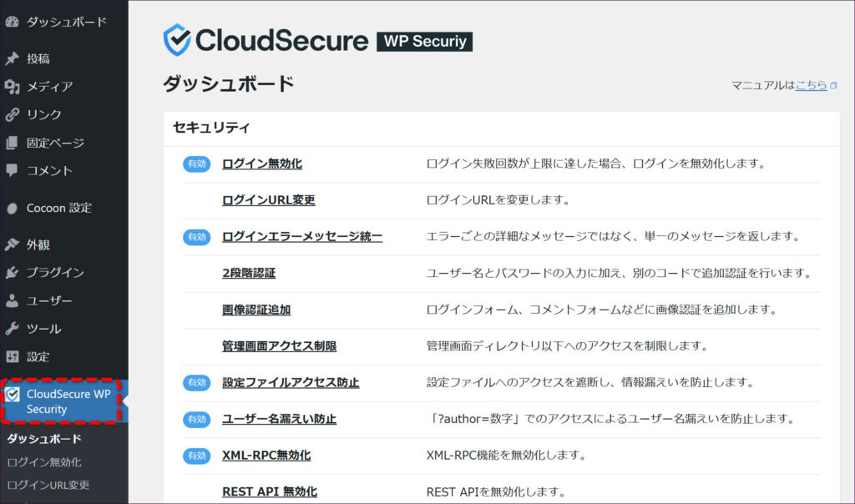Click the chain link icon for リンク
The height and width of the screenshot is (504, 855).
point(12,115)
